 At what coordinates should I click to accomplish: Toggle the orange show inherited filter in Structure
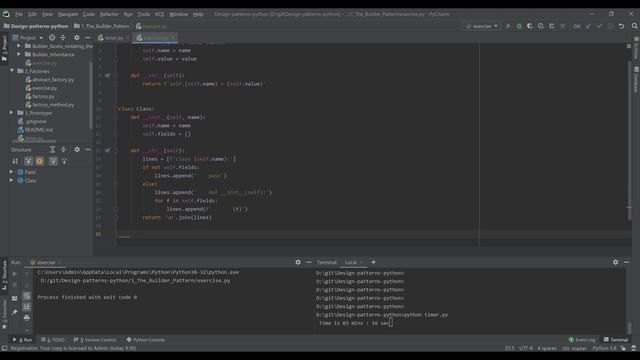(40, 161)
